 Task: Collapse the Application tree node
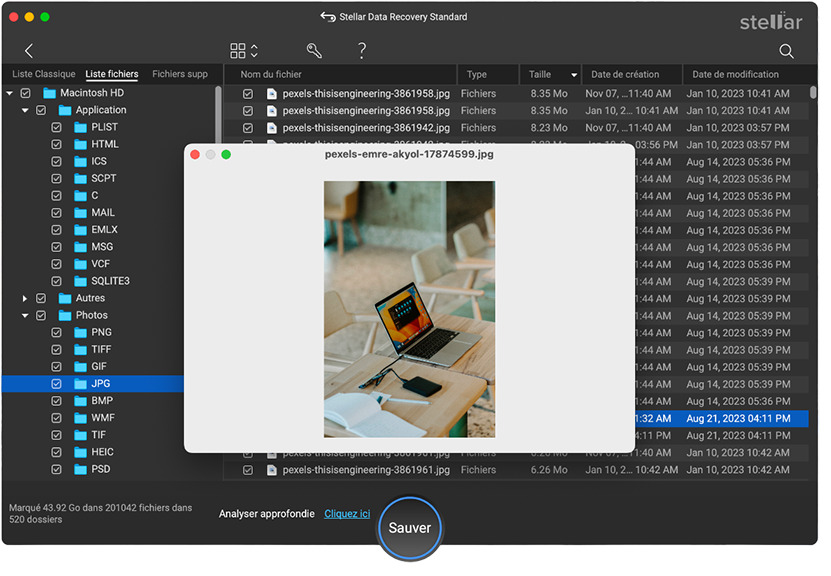25,112
